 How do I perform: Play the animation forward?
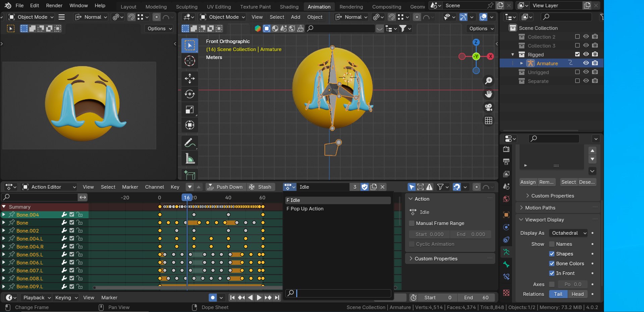(x=259, y=298)
